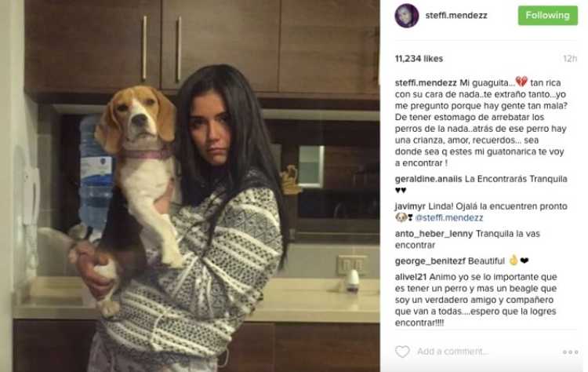The width and height of the screenshot is (588, 372).
Task: Click the photo of woman holding beagle
Action: coord(191,186)
